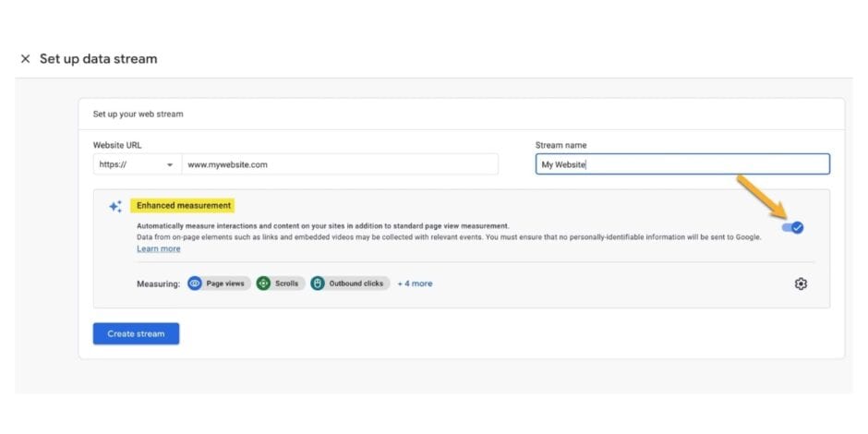Click the Enhanced measurement sparkle icon

click(x=115, y=207)
